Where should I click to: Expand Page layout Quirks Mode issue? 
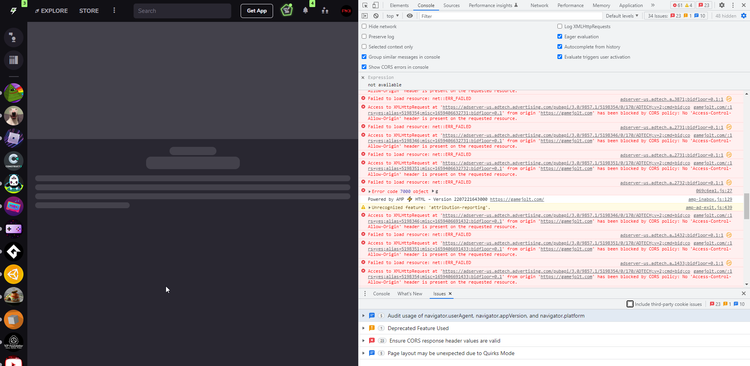(x=364, y=353)
